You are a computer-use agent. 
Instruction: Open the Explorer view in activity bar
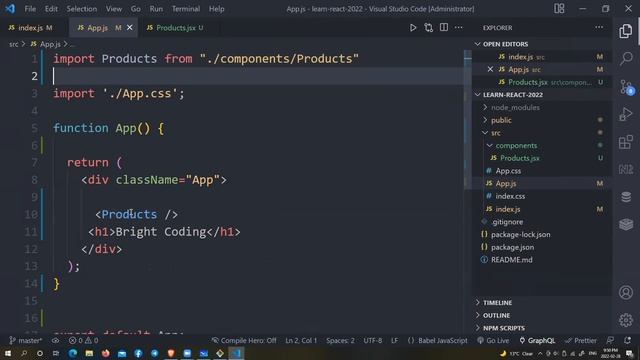[x=626, y=31]
